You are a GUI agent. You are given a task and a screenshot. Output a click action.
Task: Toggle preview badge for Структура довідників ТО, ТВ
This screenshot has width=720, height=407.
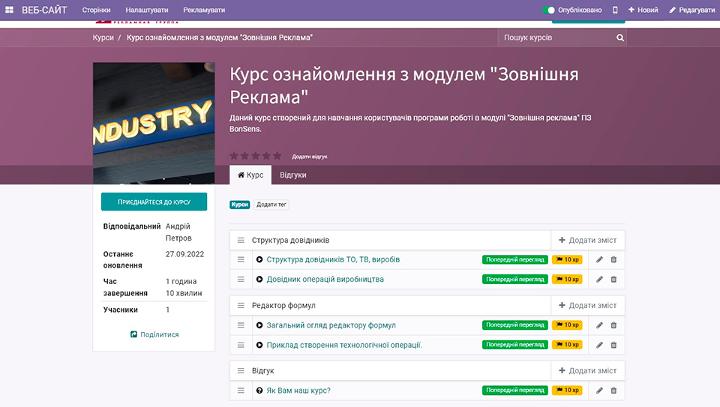pyautogui.click(x=515, y=260)
